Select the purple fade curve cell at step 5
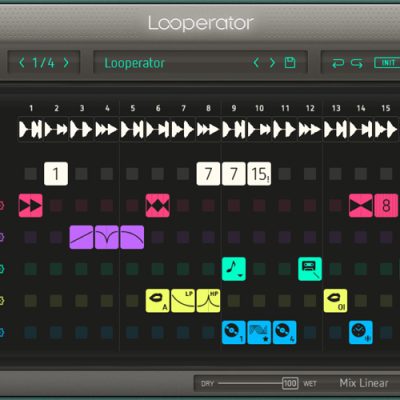400x400 pixels. coord(132,237)
